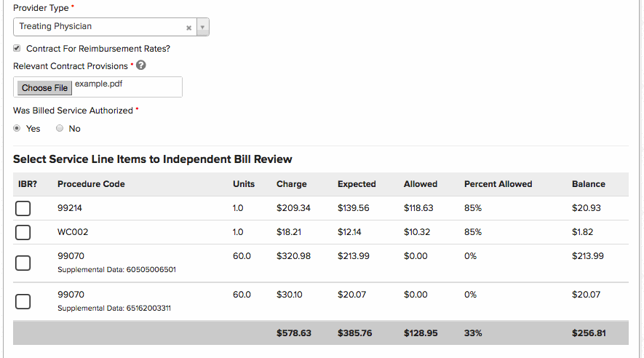The image size is (644, 358).
Task: Clear the Treating Physician selection with the x
Action: (188, 27)
